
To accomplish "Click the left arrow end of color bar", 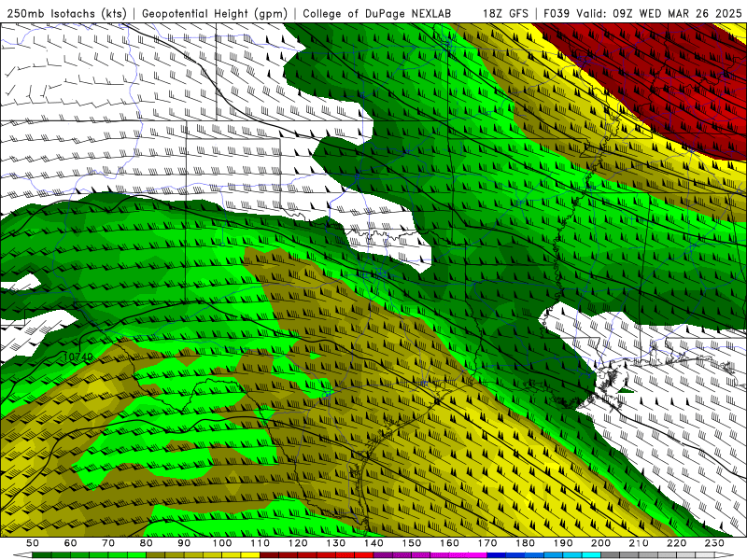I will (22, 555).
